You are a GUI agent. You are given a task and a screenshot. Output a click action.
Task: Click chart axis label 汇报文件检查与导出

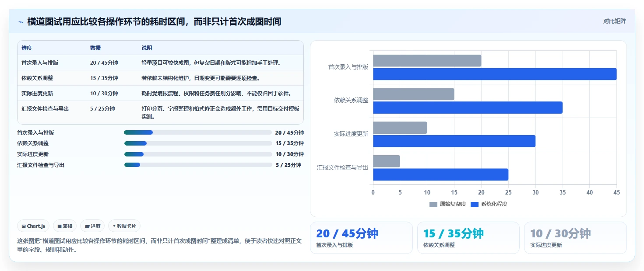[342, 167]
